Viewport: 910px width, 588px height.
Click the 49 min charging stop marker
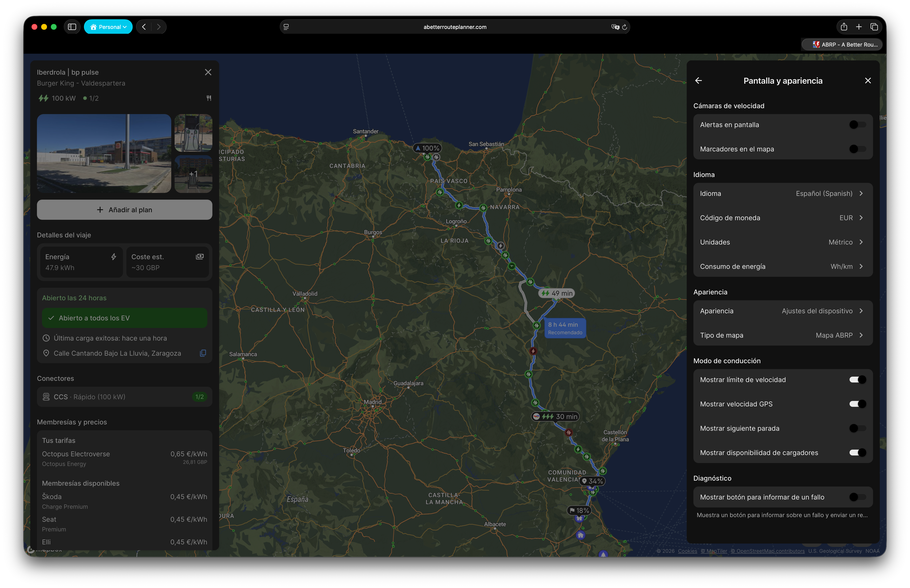[x=556, y=293]
